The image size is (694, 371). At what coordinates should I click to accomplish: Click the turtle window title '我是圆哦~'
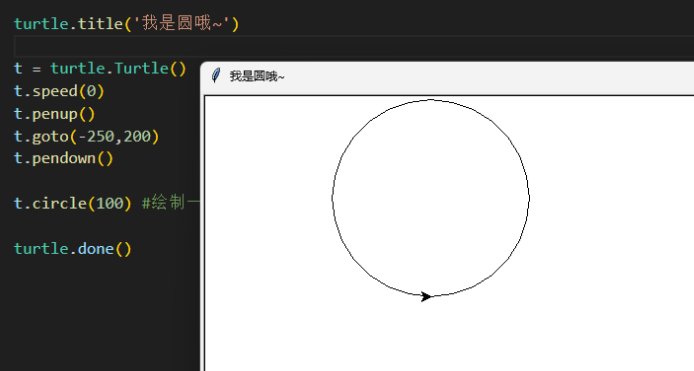(257, 76)
